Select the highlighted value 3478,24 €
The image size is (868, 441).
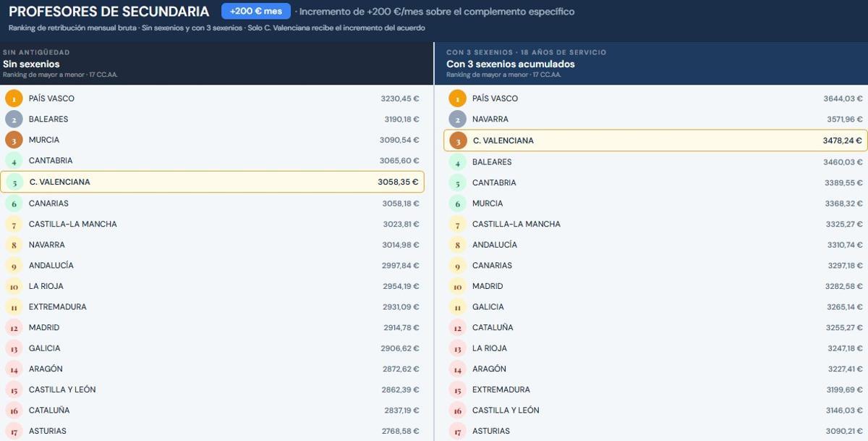click(x=843, y=140)
